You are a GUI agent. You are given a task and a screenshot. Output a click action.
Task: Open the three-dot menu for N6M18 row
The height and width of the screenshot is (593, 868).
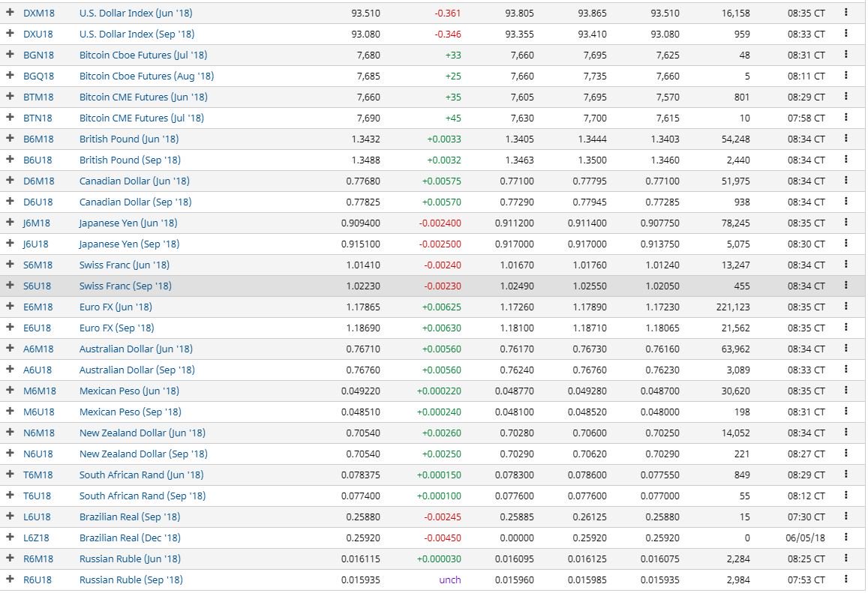(845, 433)
